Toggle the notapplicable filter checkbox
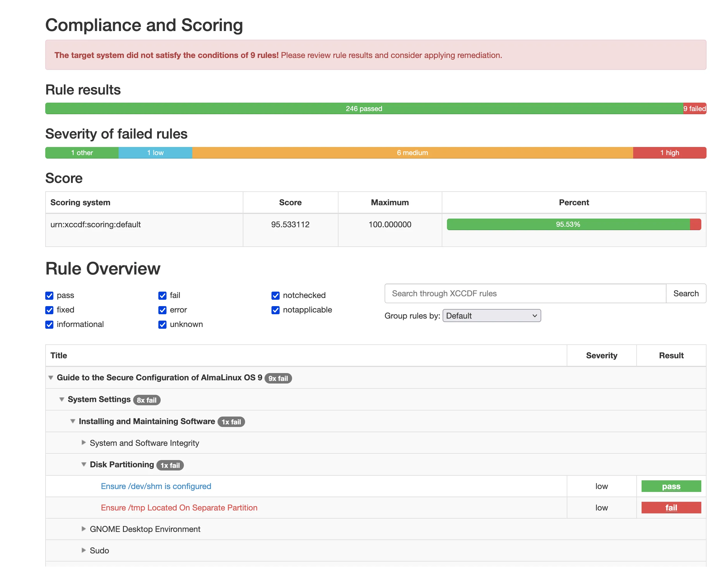The height and width of the screenshot is (567, 728). coord(275,310)
